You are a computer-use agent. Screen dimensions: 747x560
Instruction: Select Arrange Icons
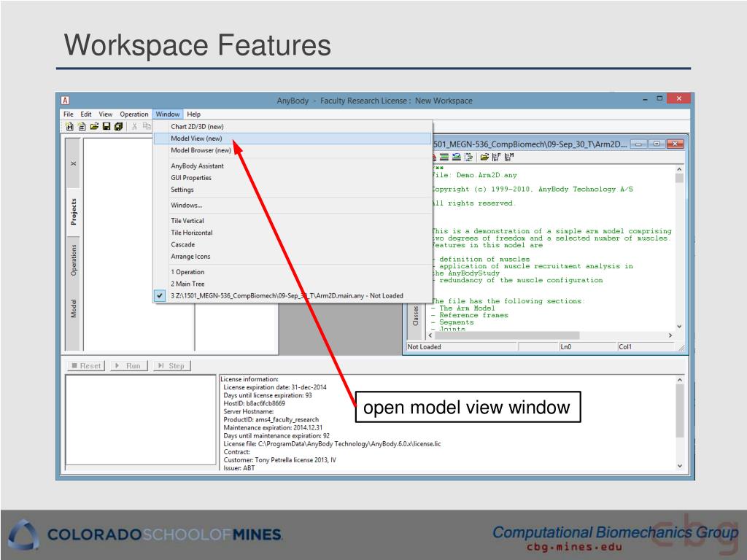point(293,257)
